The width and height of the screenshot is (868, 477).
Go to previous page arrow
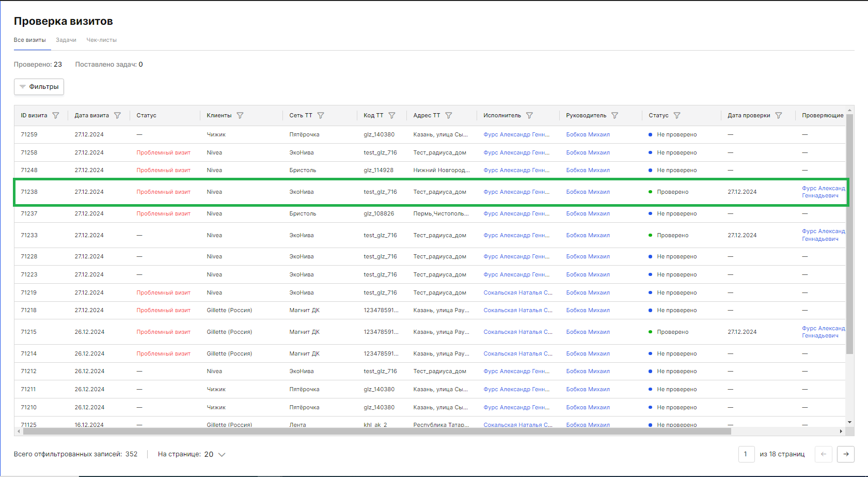[x=824, y=454]
